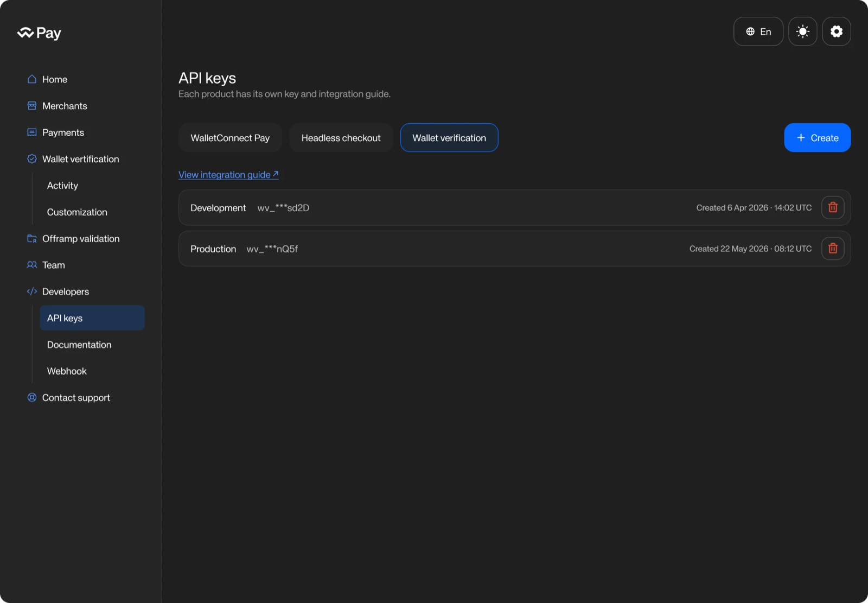Click the Wallet verification shield icon
Image resolution: width=868 pixels, height=603 pixels.
[32, 159]
